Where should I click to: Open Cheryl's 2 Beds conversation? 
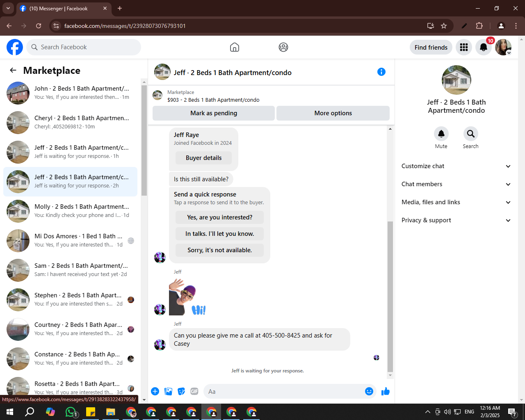click(x=70, y=123)
